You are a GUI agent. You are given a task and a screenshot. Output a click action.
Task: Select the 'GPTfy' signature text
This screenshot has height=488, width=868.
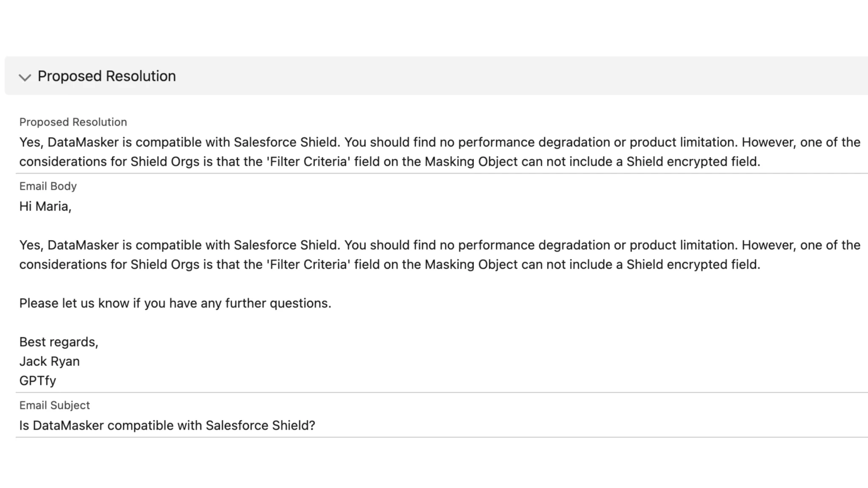click(x=37, y=380)
